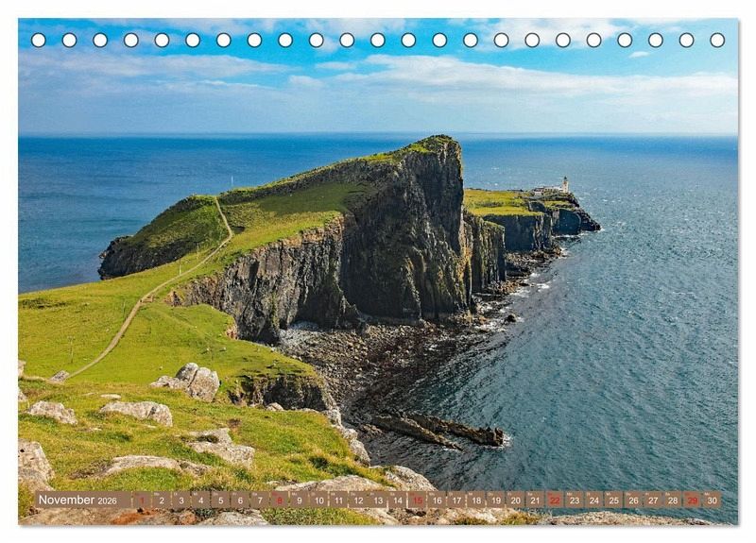The height and width of the screenshot is (543, 756).
Task: Select day 8 highlighted in red
Action: coord(279,500)
